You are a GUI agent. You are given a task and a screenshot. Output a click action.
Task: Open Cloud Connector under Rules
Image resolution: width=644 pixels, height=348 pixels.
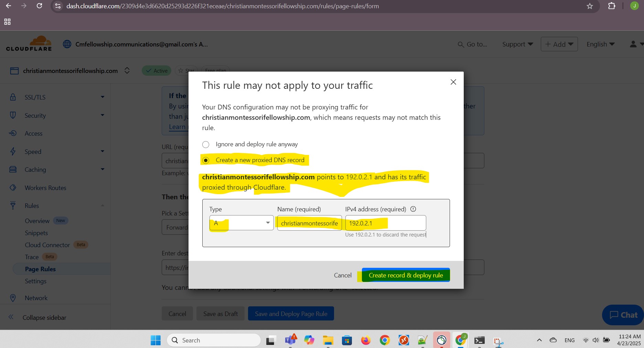(47, 245)
